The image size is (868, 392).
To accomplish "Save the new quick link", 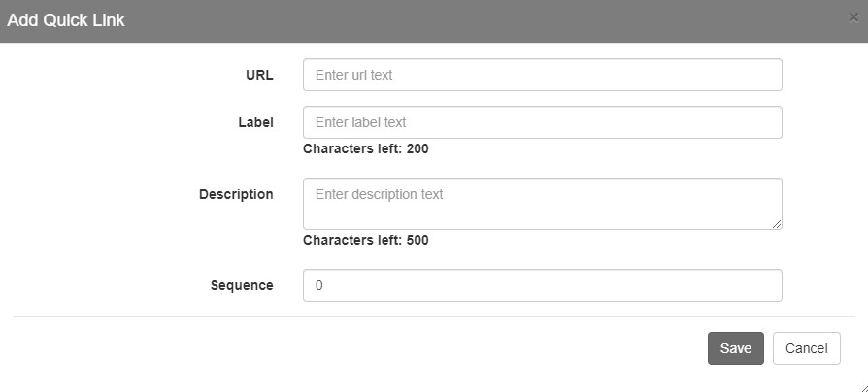I will tap(736, 348).
